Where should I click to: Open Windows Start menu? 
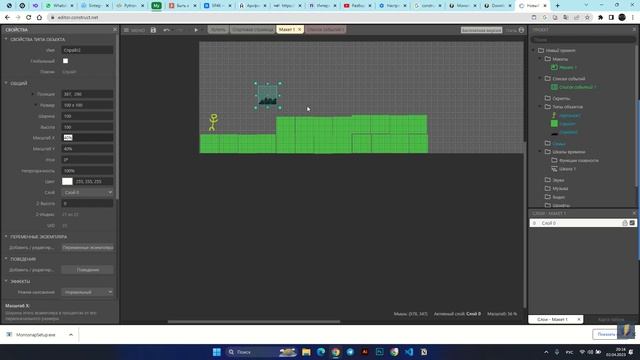217,352
